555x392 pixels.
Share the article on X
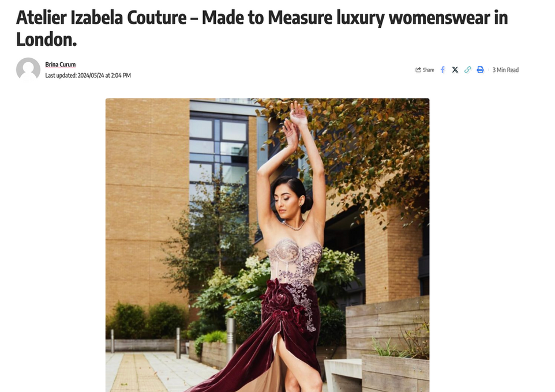[455, 70]
